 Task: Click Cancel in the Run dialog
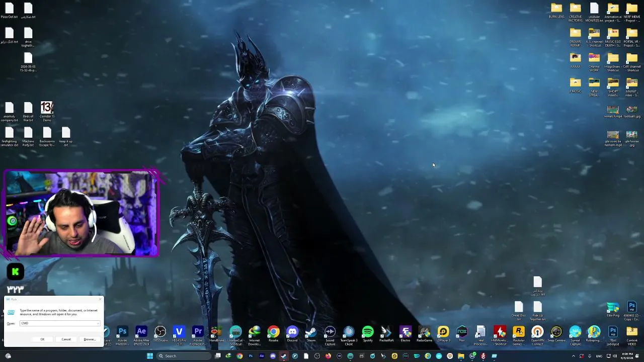coord(66,339)
